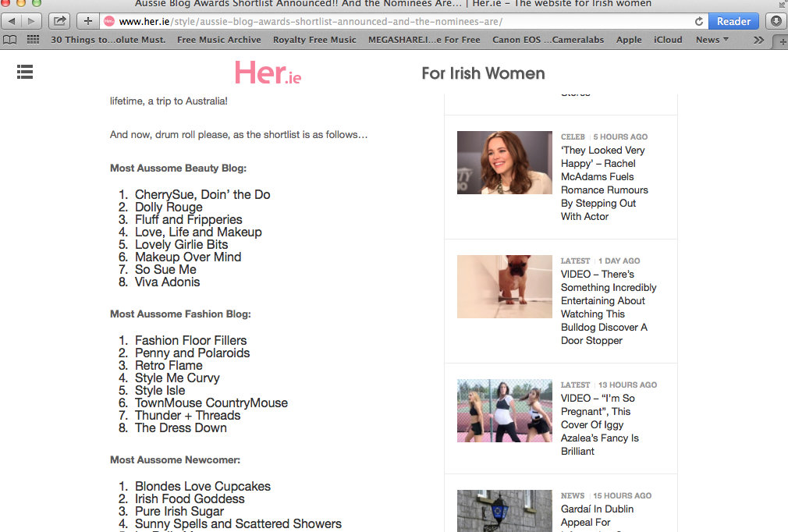Open Top Sites grid icon
Image resolution: width=788 pixels, height=532 pixels.
tap(33, 40)
